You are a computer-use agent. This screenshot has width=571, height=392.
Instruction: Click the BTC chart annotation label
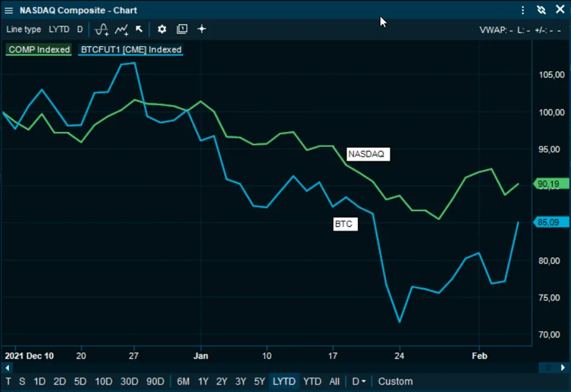[345, 224]
